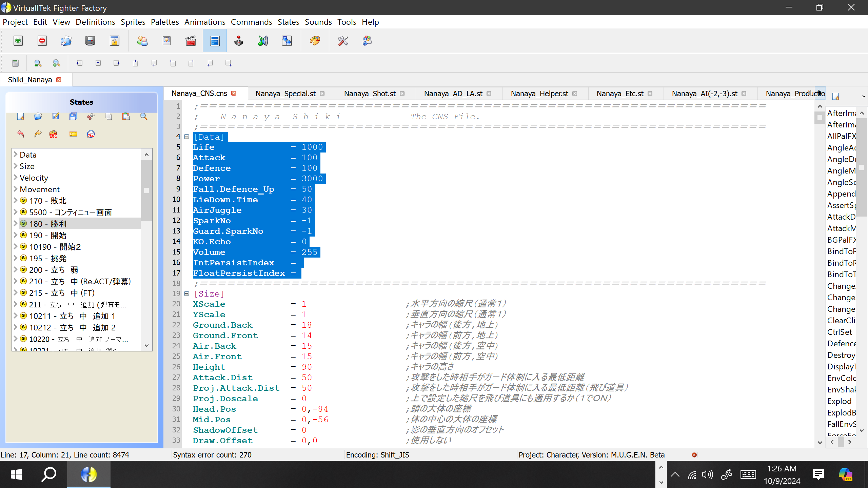
Task: Expand the Velocity tree node
Action: tap(15, 178)
